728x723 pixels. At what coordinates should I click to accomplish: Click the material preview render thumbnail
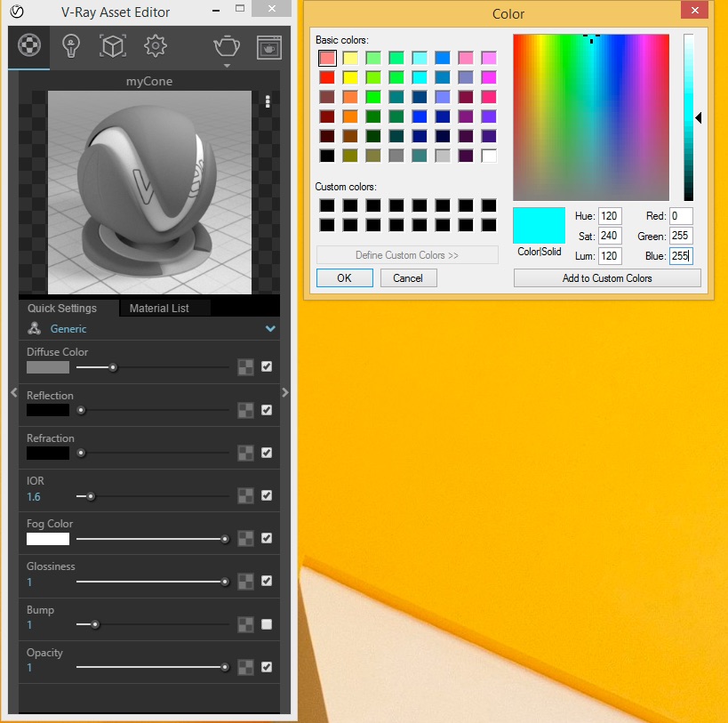pyautogui.click(x=149, y=192)
